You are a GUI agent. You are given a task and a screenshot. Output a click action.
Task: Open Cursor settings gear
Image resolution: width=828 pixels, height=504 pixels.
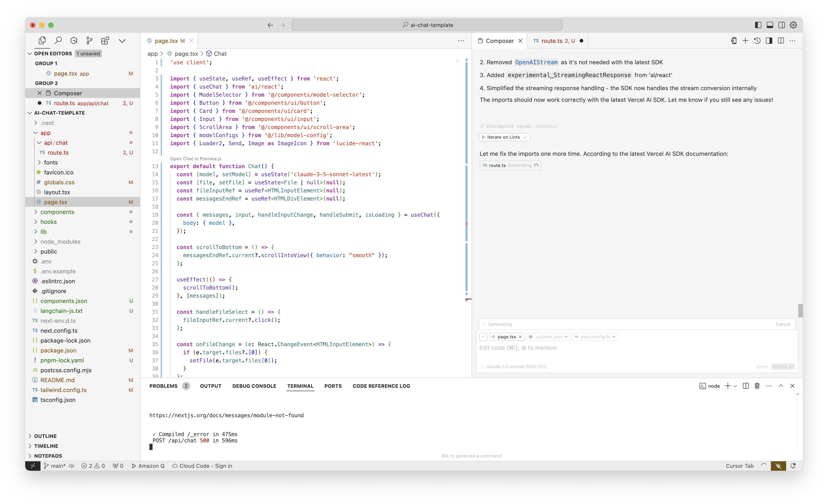click(x=793, y=25)
